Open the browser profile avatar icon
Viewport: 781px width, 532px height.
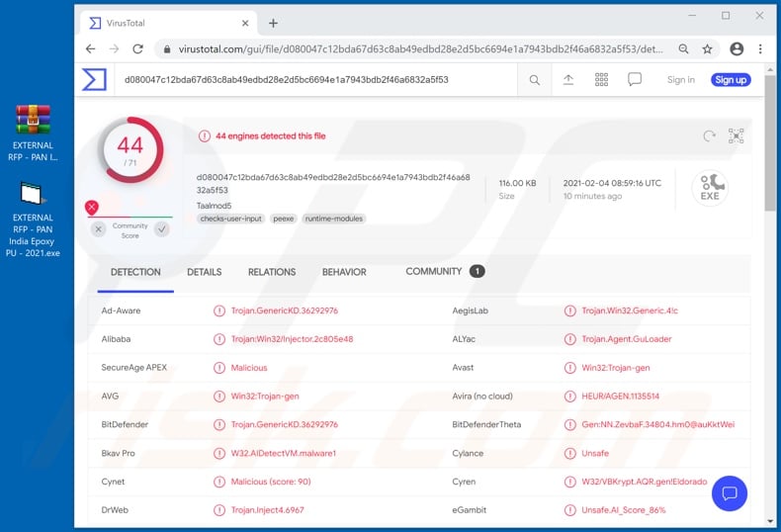tap(737, 48)
